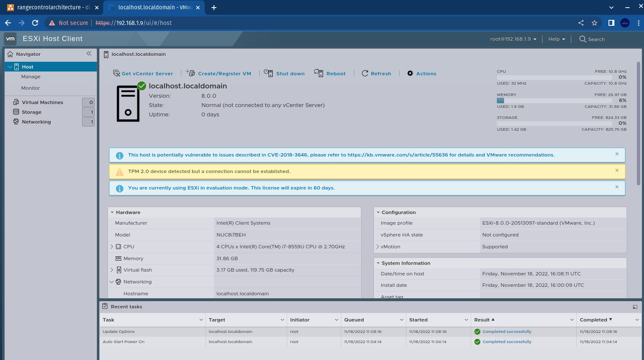Screen dimensions: 644x360
Task: Open the browser tab search dropdown
Action: [x=611, y=8]
